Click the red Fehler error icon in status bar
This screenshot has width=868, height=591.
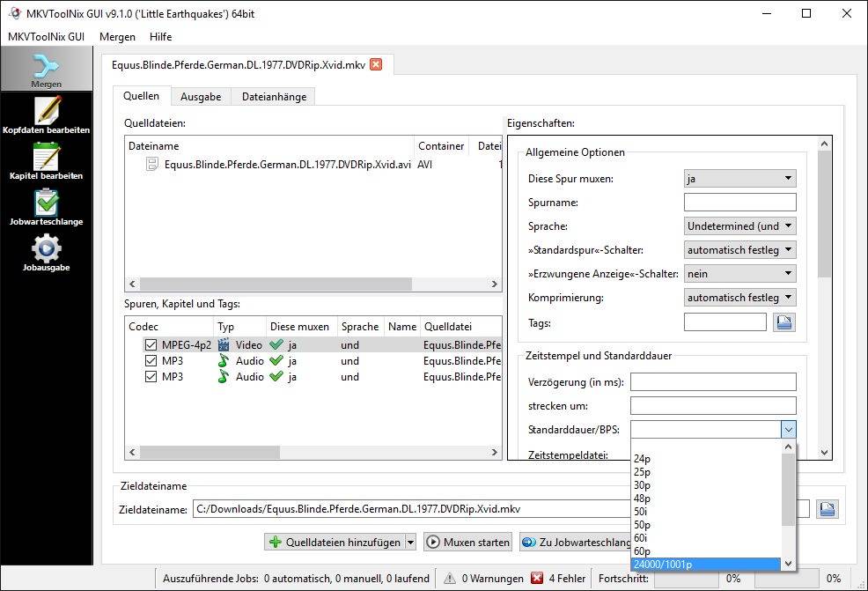(x=537, y=579)
